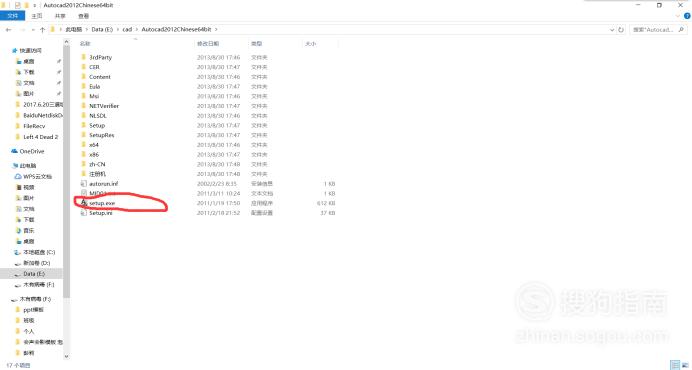Go up one folder level arrow
692x370 pixels.
point(42,30)
